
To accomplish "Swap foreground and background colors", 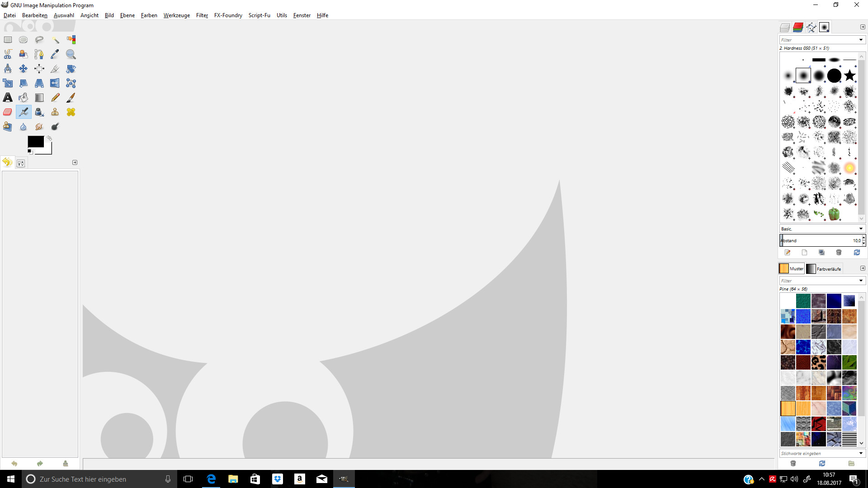I will pos(49,138).
